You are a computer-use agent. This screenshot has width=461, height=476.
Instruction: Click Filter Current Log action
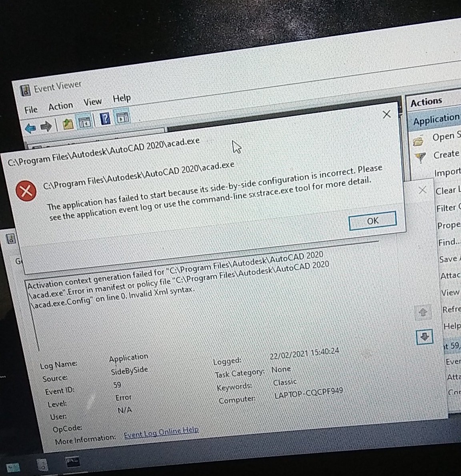click(449, 208)
